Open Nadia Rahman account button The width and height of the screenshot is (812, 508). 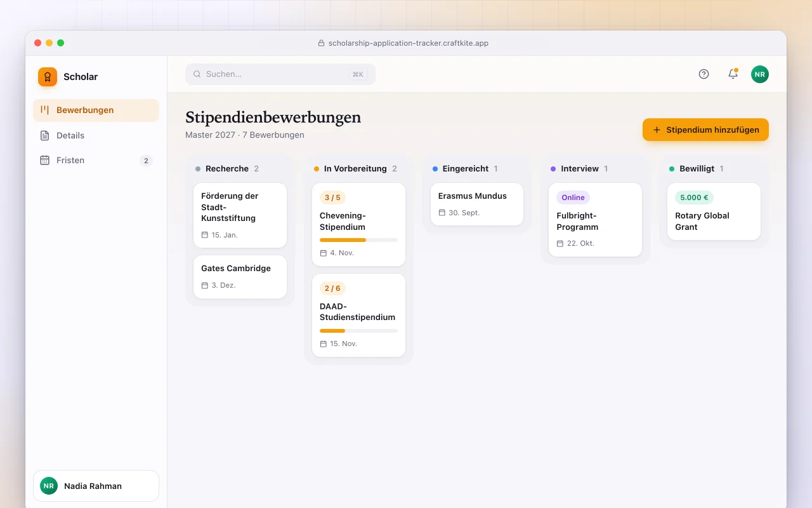point(96,486)
